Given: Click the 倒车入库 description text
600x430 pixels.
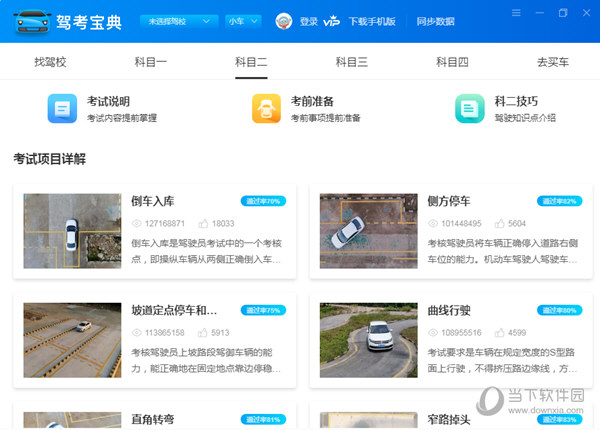Looking at the screenshot, I should tap(206, 251).
